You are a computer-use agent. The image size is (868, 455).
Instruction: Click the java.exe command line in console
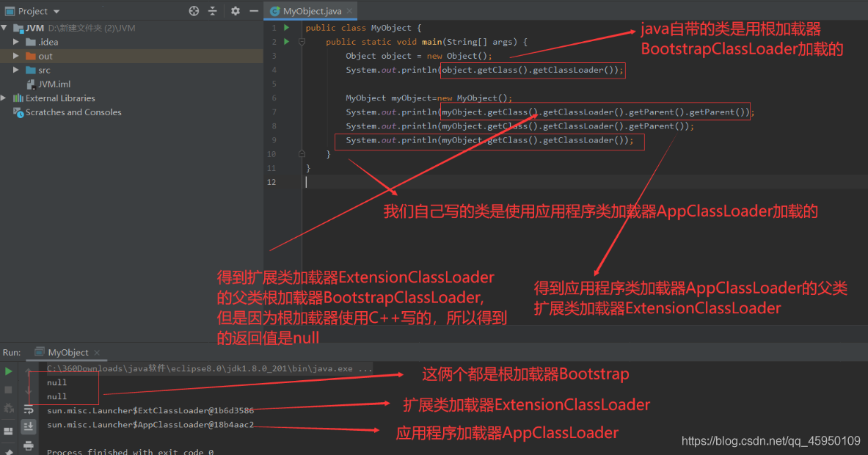click(x=210, y=368)
